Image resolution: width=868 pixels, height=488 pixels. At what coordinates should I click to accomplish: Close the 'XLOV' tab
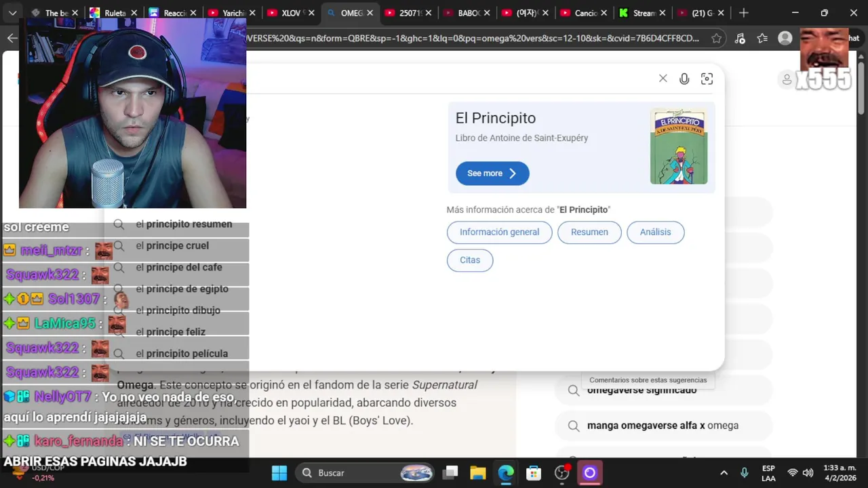(311, 13)
